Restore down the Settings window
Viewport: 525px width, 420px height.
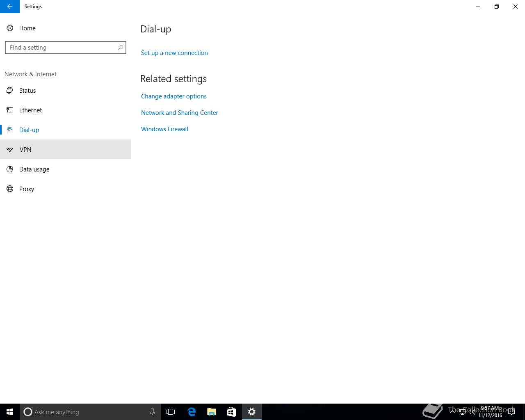[x=497, y=7]
